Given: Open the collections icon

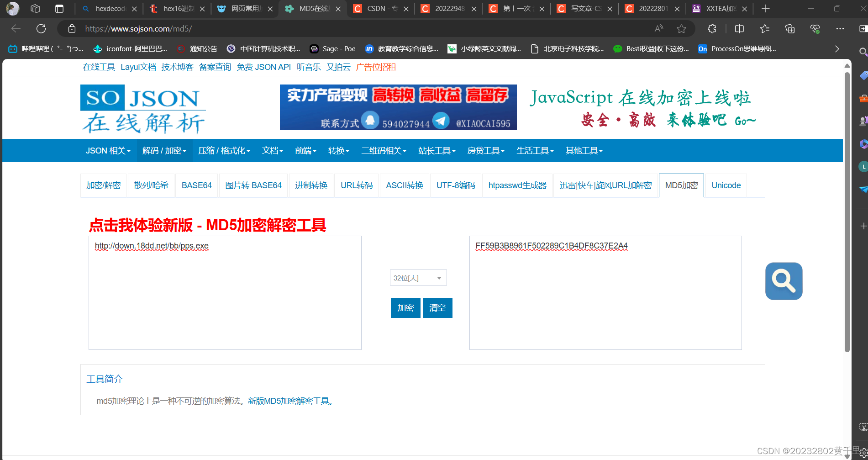Looking at the screenshot, I should [790, 29].
